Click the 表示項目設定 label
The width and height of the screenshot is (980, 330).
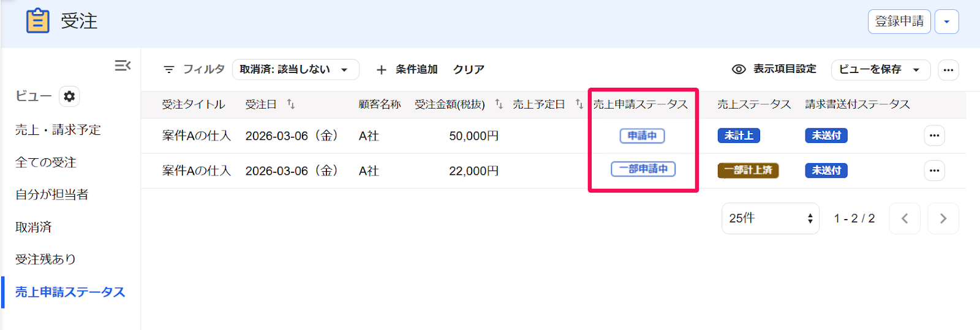(x=785, y=69)
